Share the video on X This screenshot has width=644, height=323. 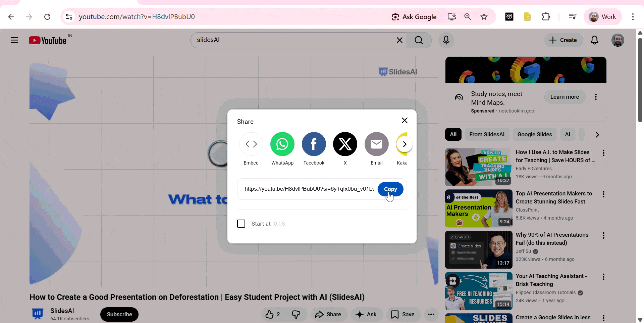point(345,144)
